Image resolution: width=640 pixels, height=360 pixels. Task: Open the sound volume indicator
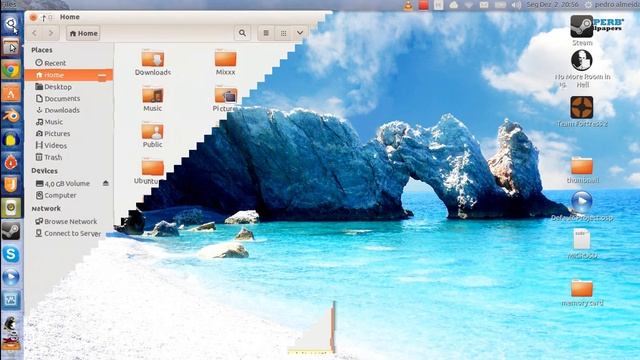coord(516,5)
